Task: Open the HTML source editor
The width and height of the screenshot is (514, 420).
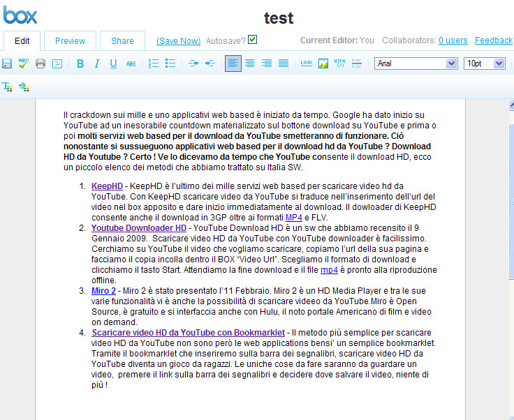Action: (339, 63)
